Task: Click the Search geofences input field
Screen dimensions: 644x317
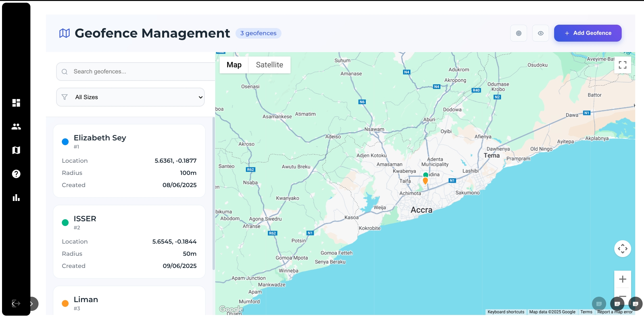Action: pyautogui.click(x=142, y=72)
